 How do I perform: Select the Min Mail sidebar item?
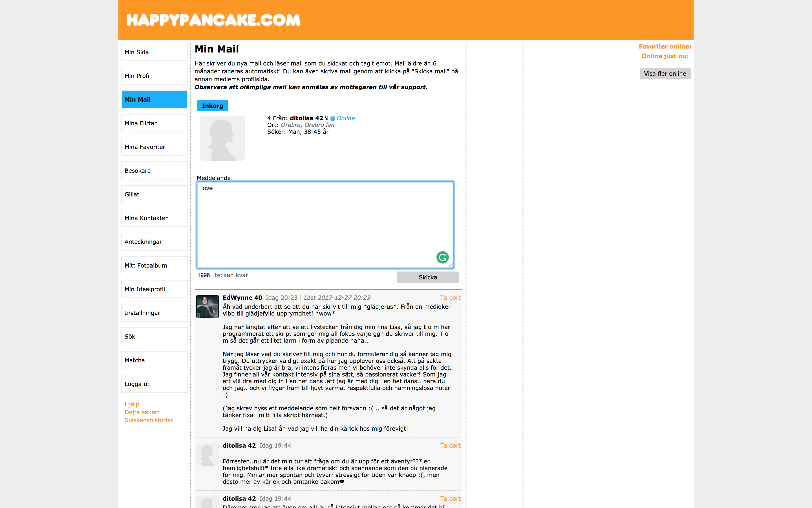point(154,99)
